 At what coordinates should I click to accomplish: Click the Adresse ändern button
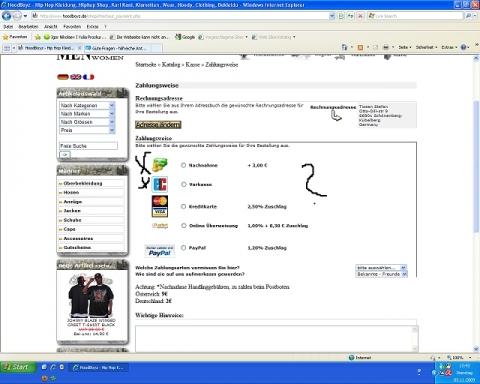click(158, 125)
